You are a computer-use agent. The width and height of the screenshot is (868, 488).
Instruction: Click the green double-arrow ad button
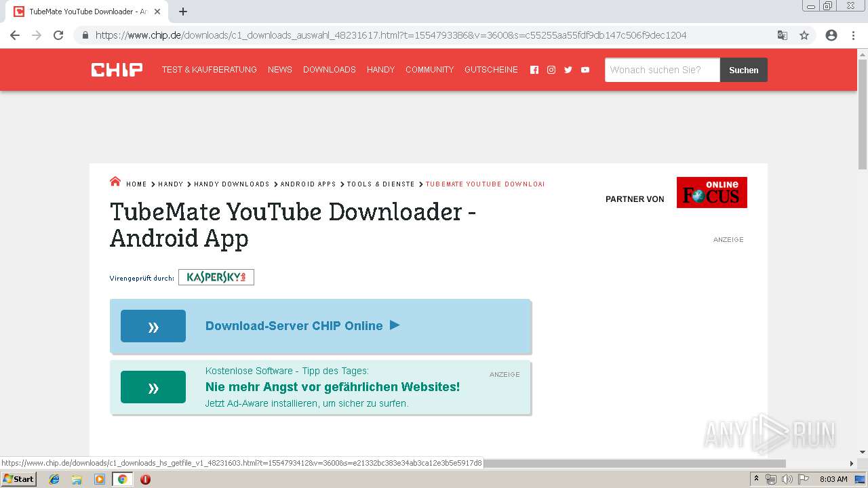click(153, 387)
